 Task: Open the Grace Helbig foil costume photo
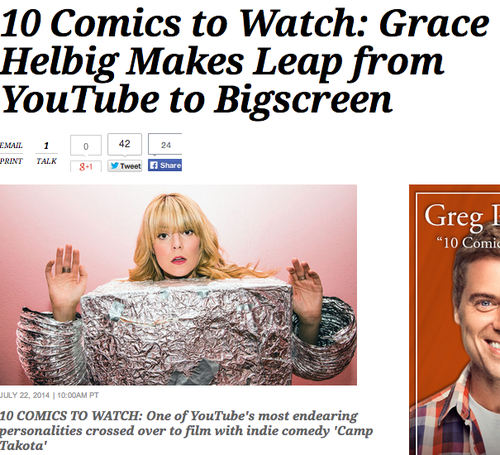pyautogui.click(x=178, y=285)
